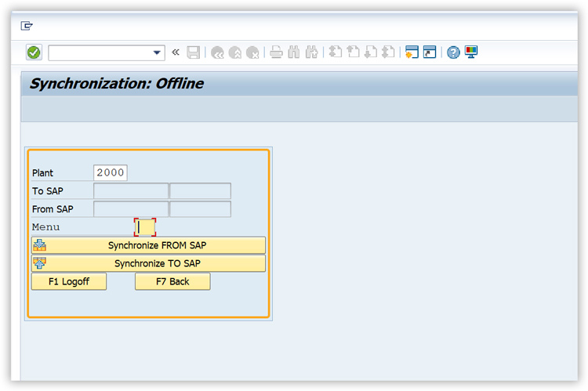Click the Synchronize TO SAP button
The width and height of the screenshot is (588, 391).
[x=148, y=263]
